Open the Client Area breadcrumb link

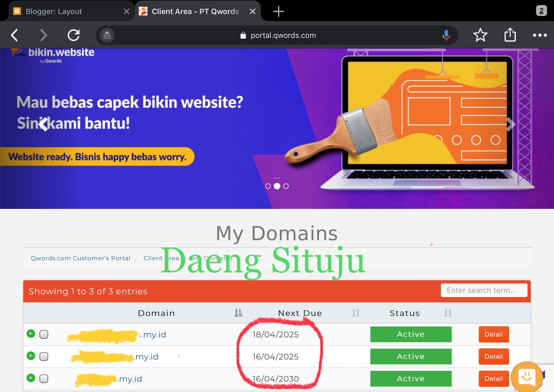(x=161, y=258)
